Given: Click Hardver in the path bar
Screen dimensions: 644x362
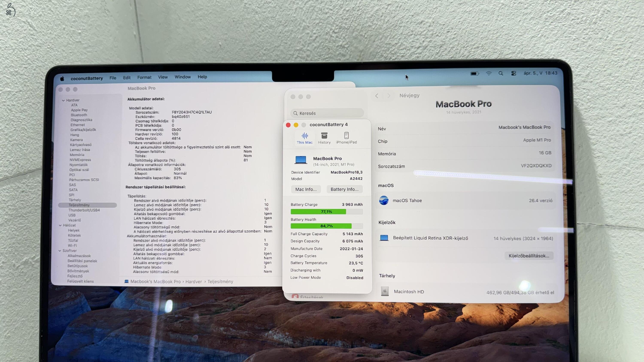Looking at the screenshot, I should click(x=193, y=282).
